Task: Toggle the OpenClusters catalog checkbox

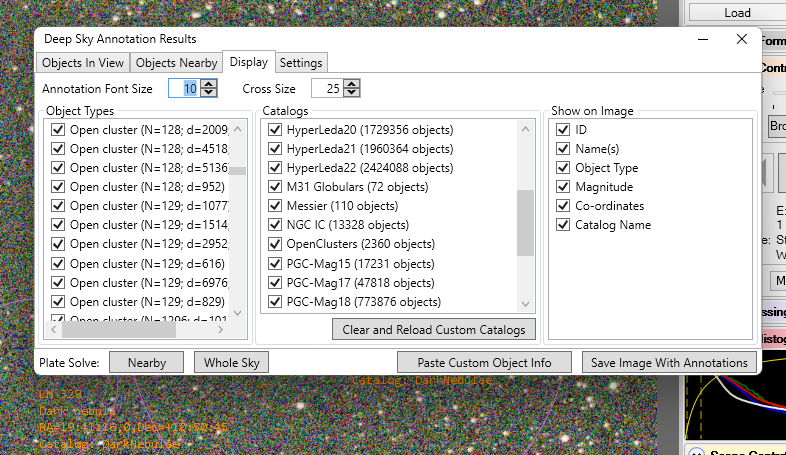Action: pos(275,244)
